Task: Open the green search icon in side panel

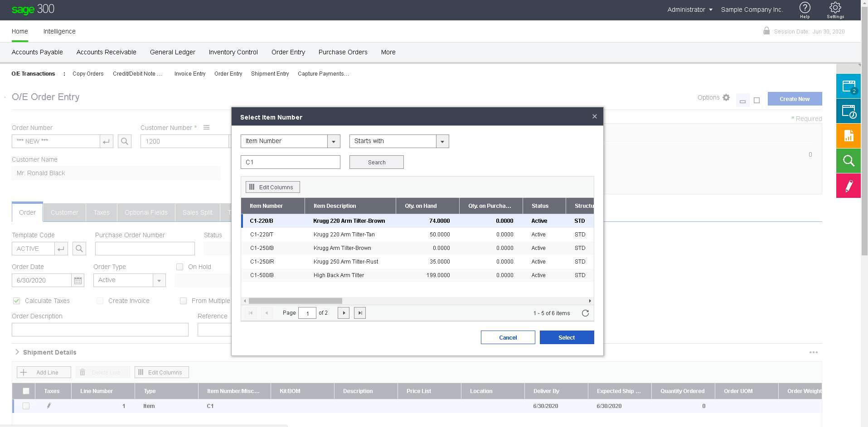Action: [848, 161]
